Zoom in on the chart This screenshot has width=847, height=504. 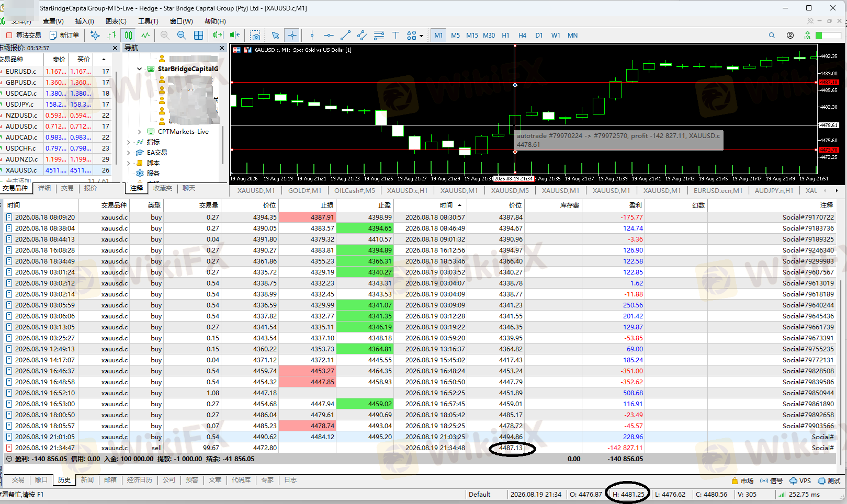click(165, 35)
